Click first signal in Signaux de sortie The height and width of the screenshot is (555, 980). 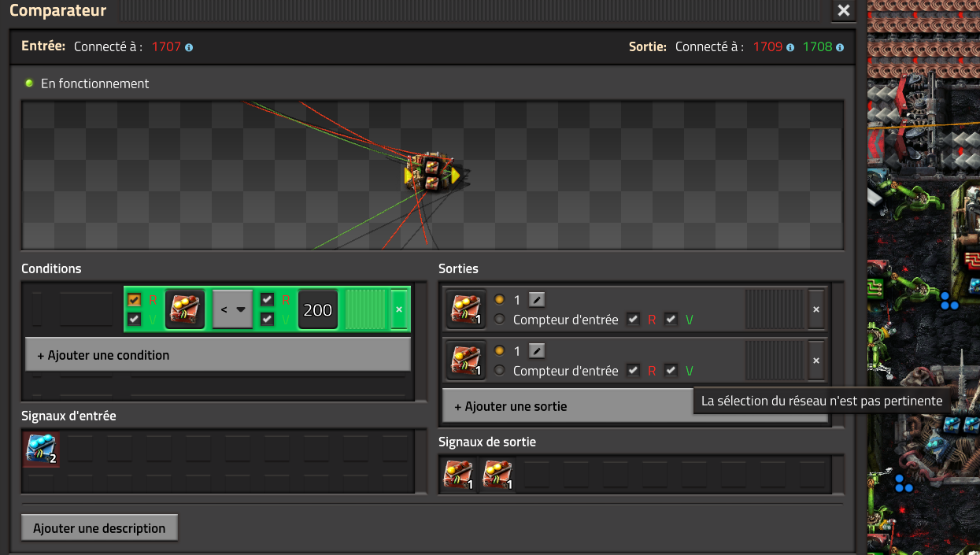[x=460, y=475]
